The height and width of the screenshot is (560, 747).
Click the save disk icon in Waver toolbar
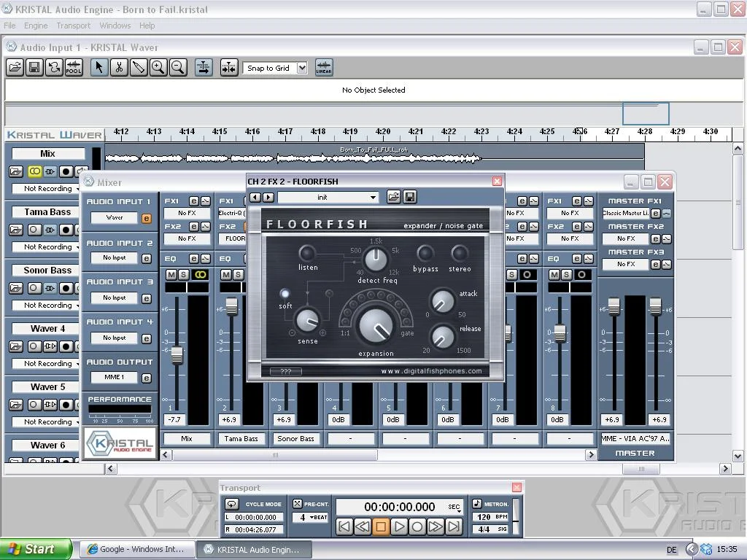34,68
